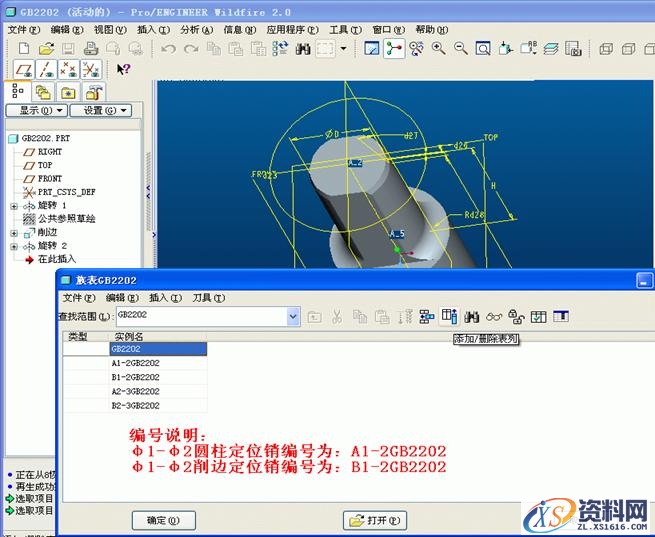This screenshot has height=537, width=655.
Task: Click the 查找范围 input field
Action: coord(202,317)
